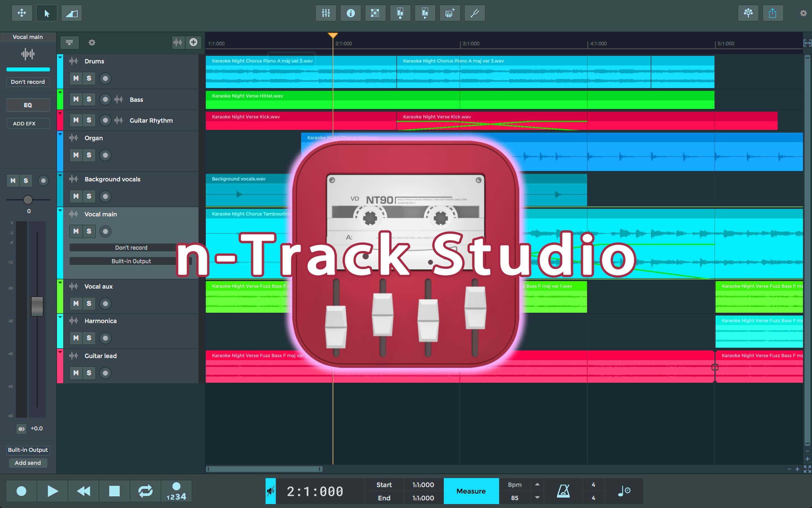Viewport: 812px width, 508px height.
Task: Solo the Bass track
Action: 89,99
